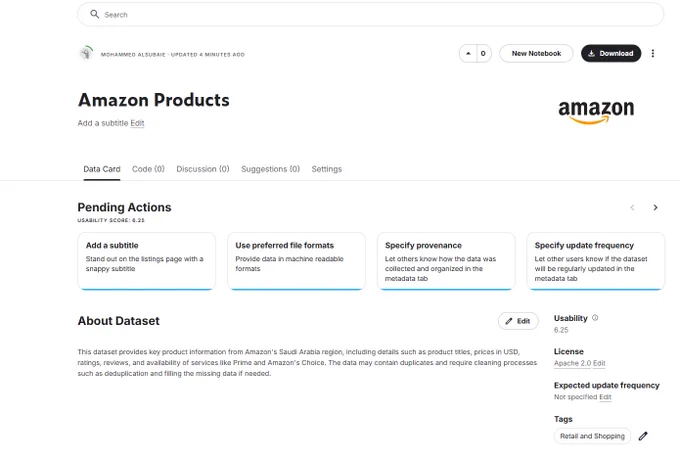Switch to the Data Card tab
680x460 pixels.
click(102, 169)
